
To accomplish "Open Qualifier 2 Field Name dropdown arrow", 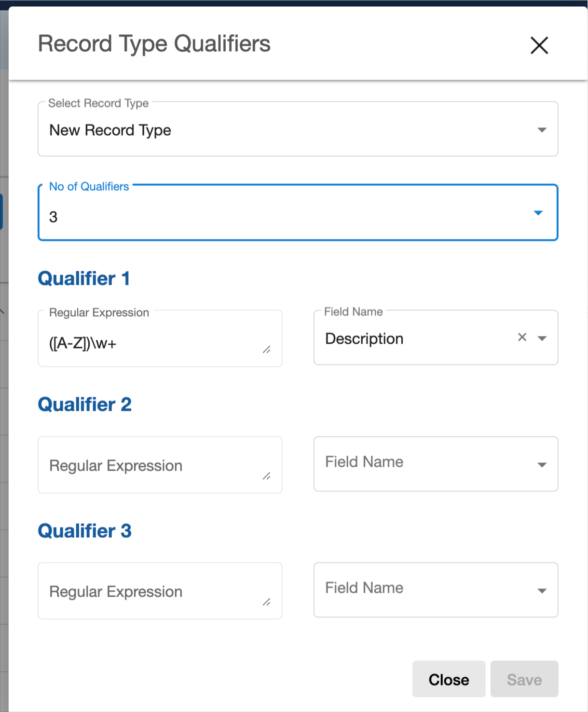I will 542,465.
